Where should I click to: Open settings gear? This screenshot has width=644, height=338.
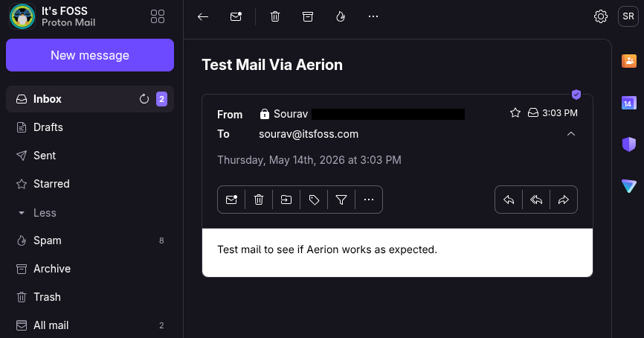[601, 16]
